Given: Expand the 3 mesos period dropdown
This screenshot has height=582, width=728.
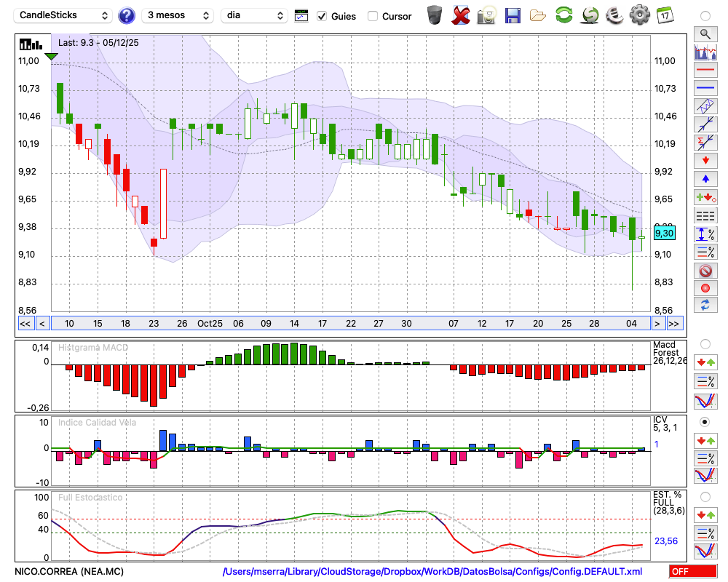Looking at the screenshot, I should click(178, 15).
